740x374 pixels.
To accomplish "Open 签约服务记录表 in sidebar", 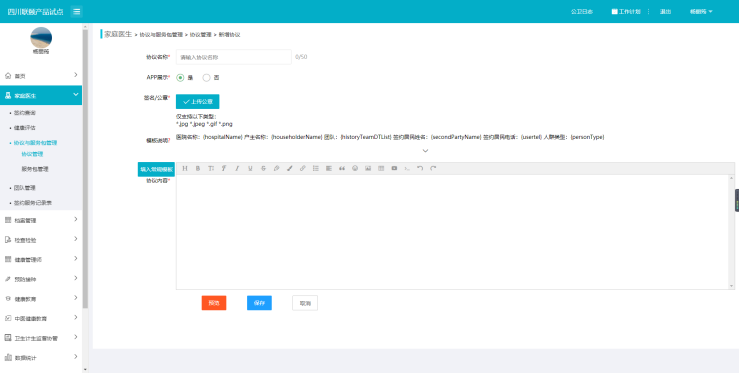I will click(x=33, y=203).
